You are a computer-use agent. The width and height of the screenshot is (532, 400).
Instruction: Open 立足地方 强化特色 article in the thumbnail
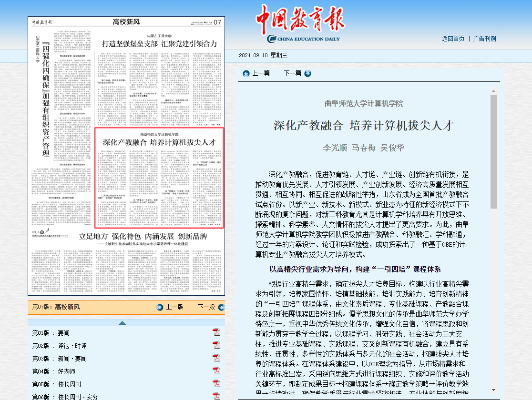pos(143,236)
